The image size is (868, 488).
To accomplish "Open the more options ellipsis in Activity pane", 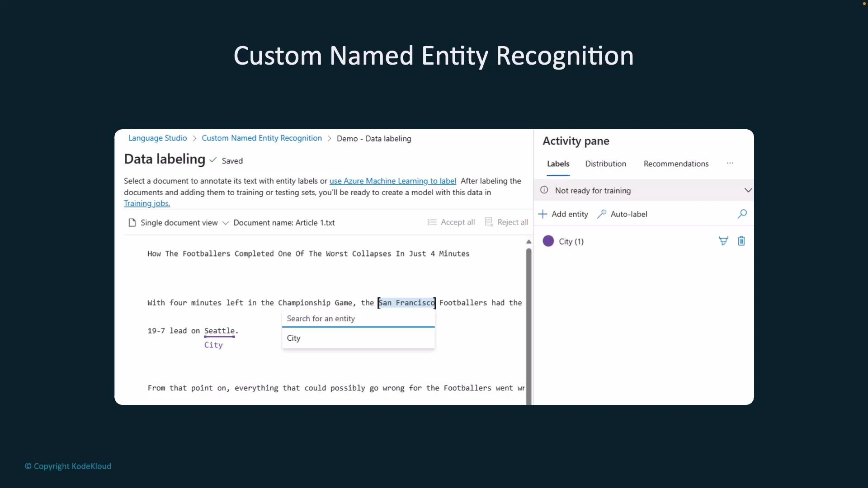I will pos(730,163).
